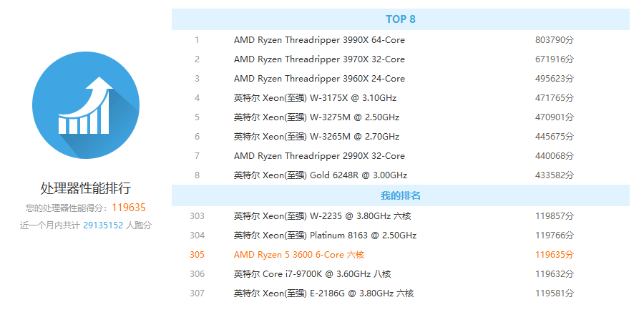Select AMD Ryzen Threadripper 3990X 64-Core row

[319, 40]
